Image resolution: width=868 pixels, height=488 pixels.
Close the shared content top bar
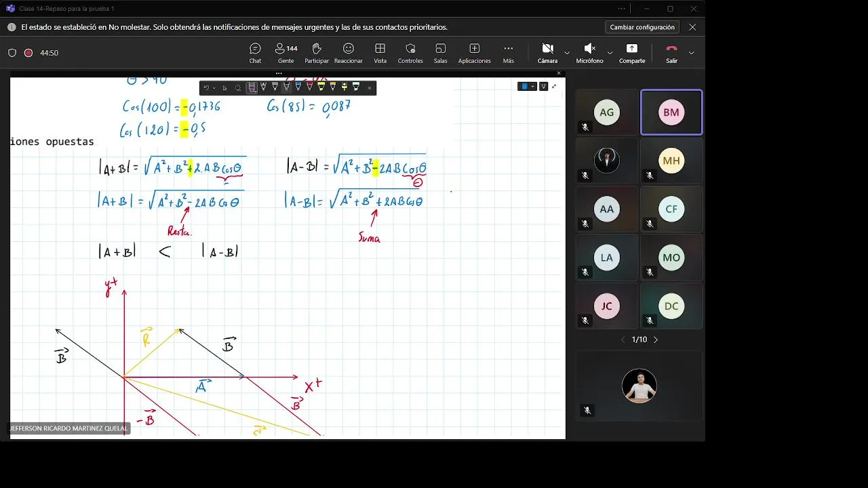tap(559, 73)
